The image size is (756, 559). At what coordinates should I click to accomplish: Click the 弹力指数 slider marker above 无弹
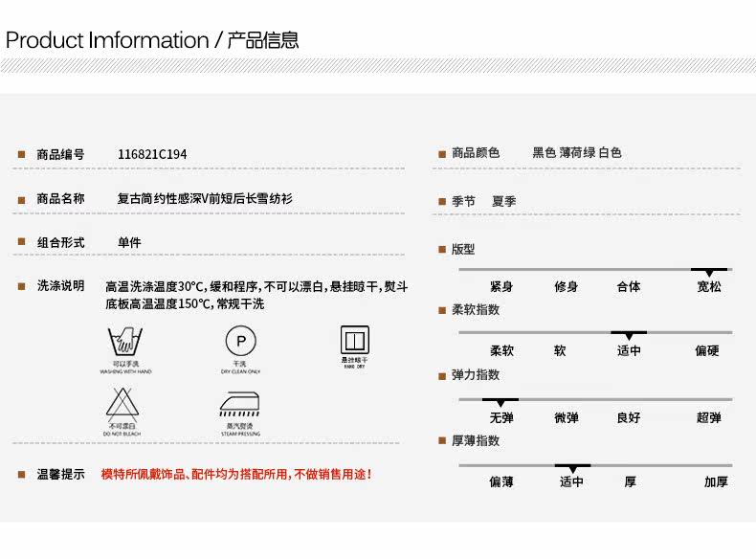(x=500, y=402)
